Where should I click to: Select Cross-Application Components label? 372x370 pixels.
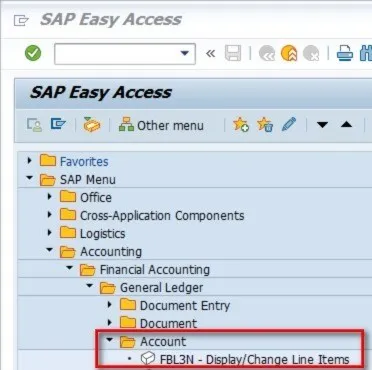pyautogui.click(x=162, y=216)
